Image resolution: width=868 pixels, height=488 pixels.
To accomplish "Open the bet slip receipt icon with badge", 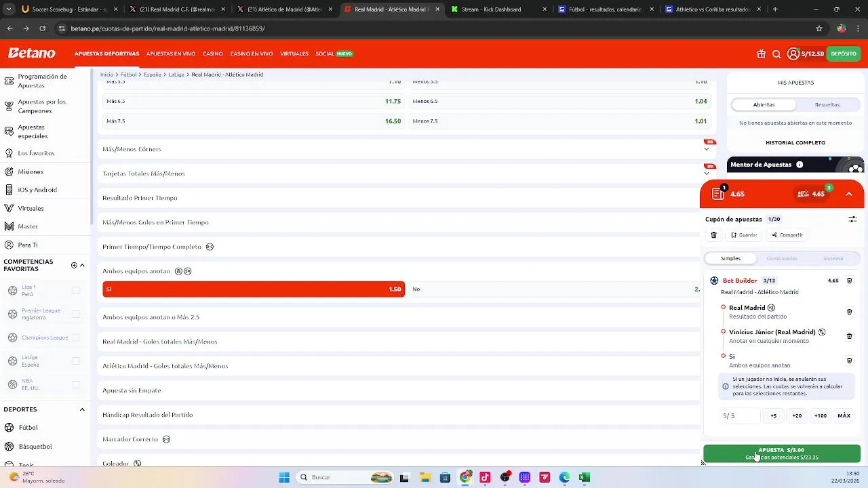I will pos(718,193).
